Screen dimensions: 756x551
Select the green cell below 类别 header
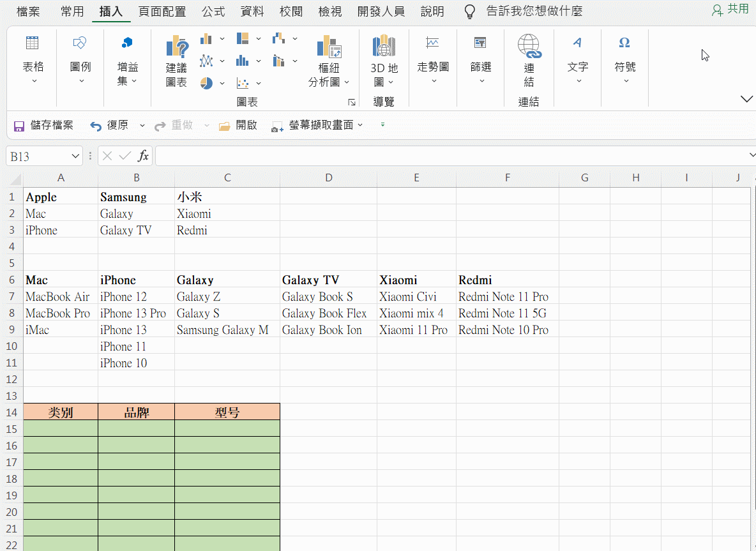coord(61,428)
